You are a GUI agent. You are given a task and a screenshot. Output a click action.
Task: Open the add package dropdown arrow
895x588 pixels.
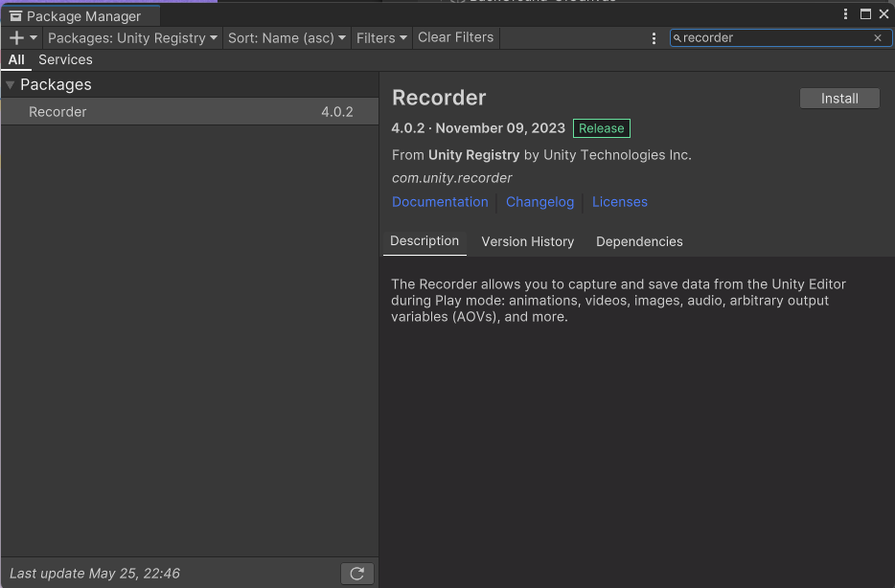coord(34,38)
